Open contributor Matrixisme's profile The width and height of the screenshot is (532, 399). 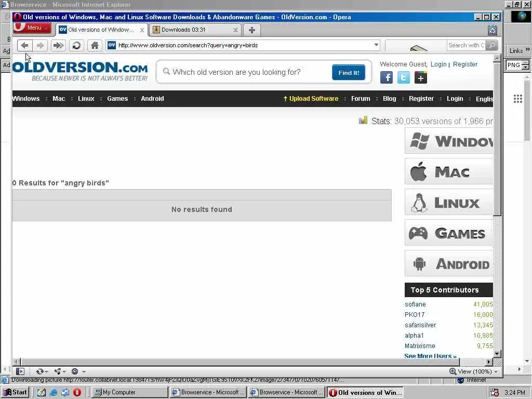420,346
